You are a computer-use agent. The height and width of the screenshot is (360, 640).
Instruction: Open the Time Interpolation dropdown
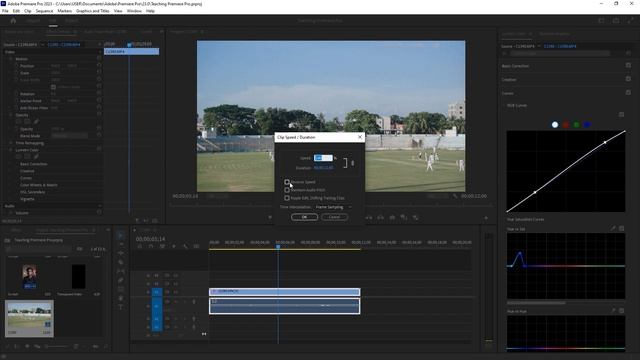pyautogui.click(x=333, y=207)
